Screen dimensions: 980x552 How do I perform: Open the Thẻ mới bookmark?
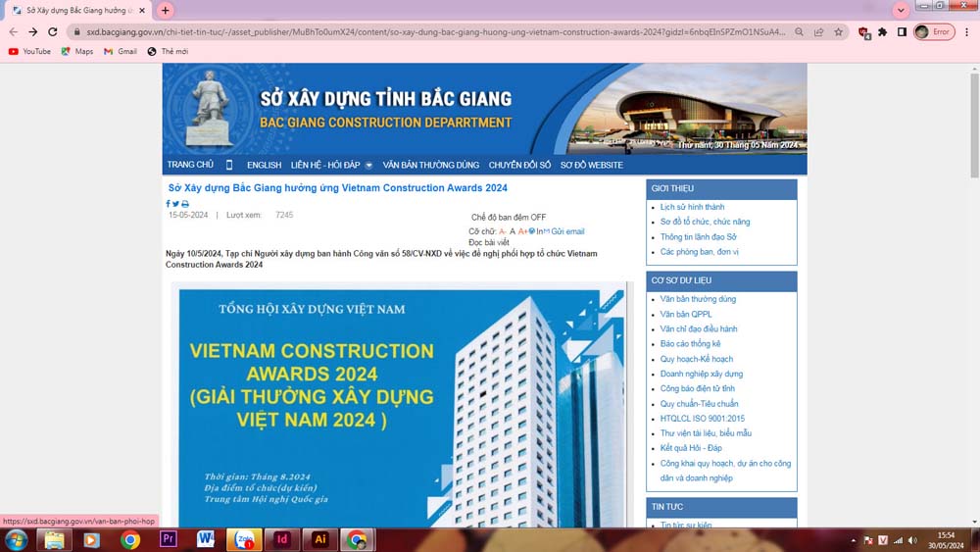pos(168,51)
